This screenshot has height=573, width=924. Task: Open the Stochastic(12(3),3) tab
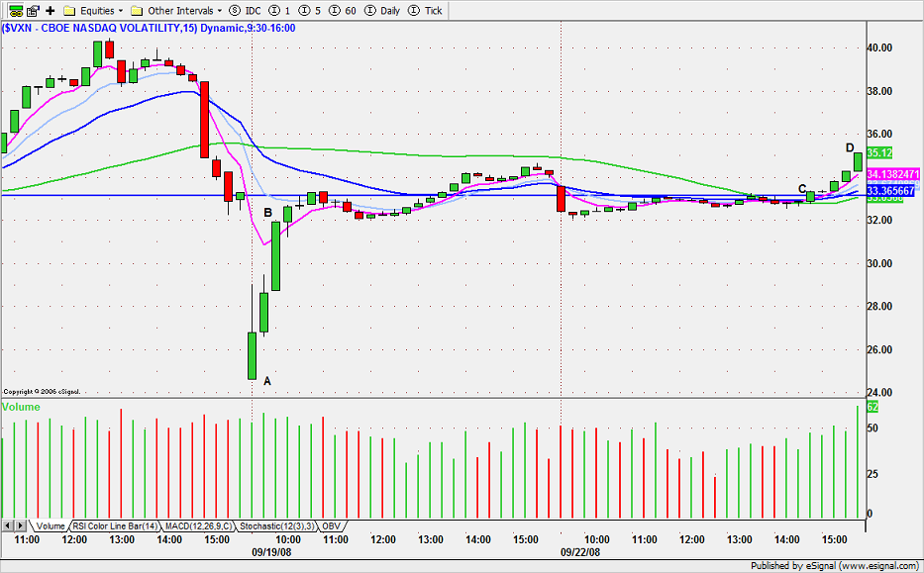(x=277, y=525)
